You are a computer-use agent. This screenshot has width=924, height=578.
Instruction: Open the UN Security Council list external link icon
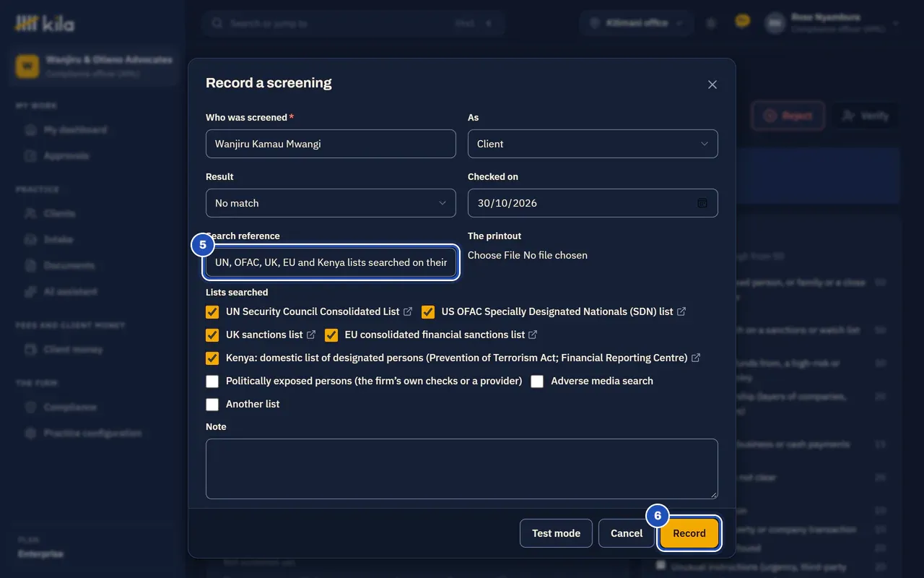(408, 311)
